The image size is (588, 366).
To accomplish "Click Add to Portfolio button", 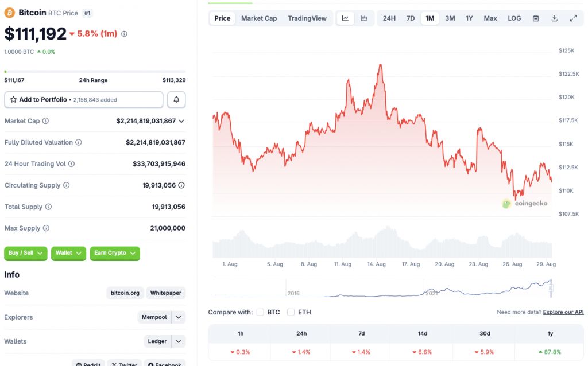I will [84, 100].
